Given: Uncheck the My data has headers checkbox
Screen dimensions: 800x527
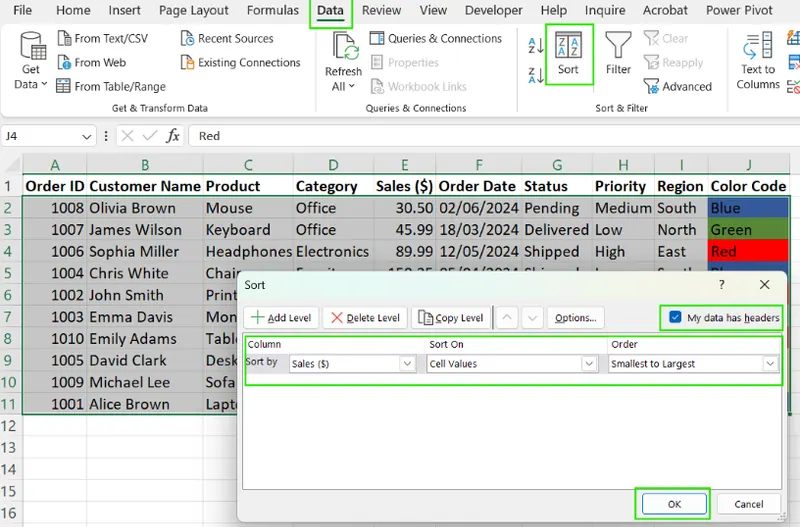Looking at the screenshot, I should 676,318.
